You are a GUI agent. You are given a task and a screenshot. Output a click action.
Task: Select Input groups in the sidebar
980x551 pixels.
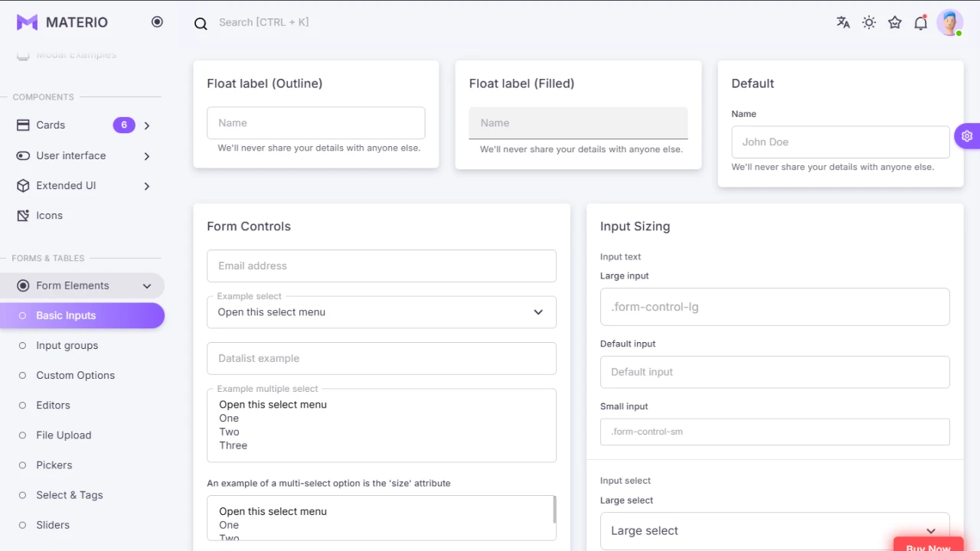tap(67, 345)
